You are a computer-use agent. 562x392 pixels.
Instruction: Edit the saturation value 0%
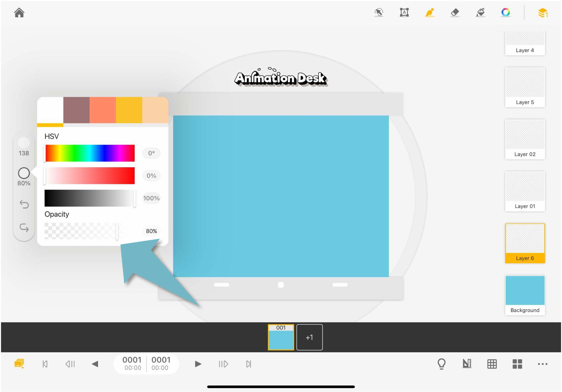[x=151, y=175]
